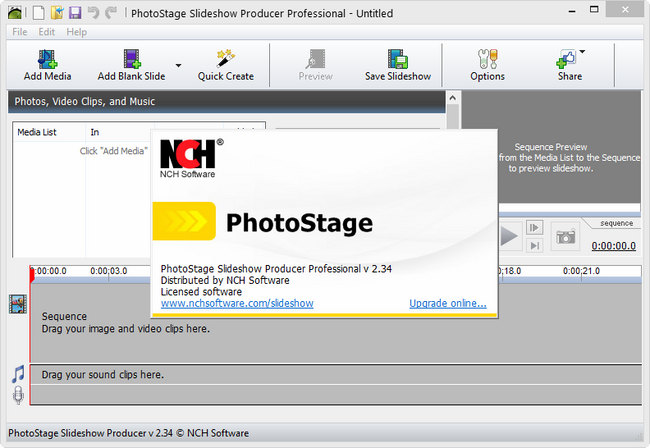The height and width of the screenshot is (448, 650).
Task: Click the Media List column header
Action: (37, 132)
